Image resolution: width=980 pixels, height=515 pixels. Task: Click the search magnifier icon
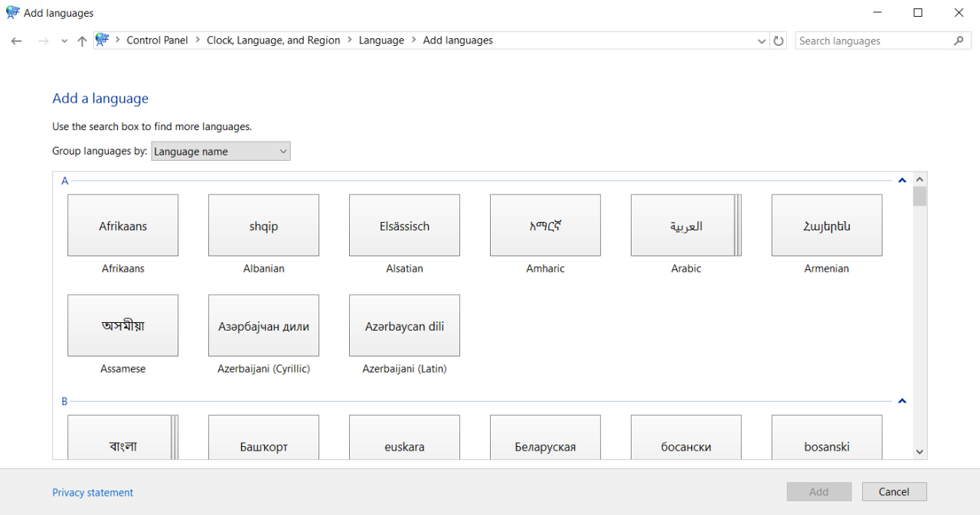tap(959, 41)
